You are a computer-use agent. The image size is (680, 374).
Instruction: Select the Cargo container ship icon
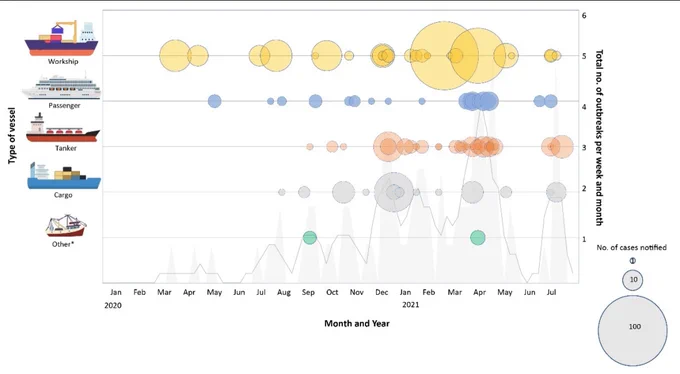click(x=64, y=176)
